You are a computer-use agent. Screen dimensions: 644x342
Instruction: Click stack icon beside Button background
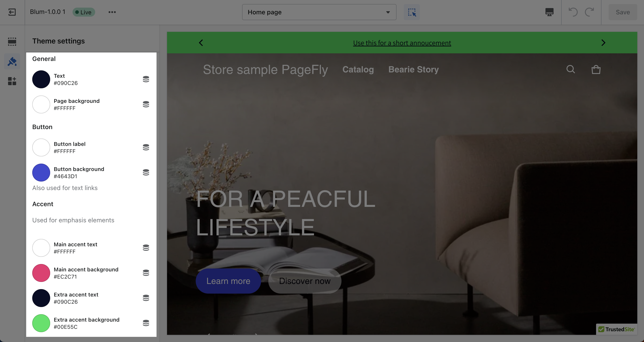pos(146,172)
